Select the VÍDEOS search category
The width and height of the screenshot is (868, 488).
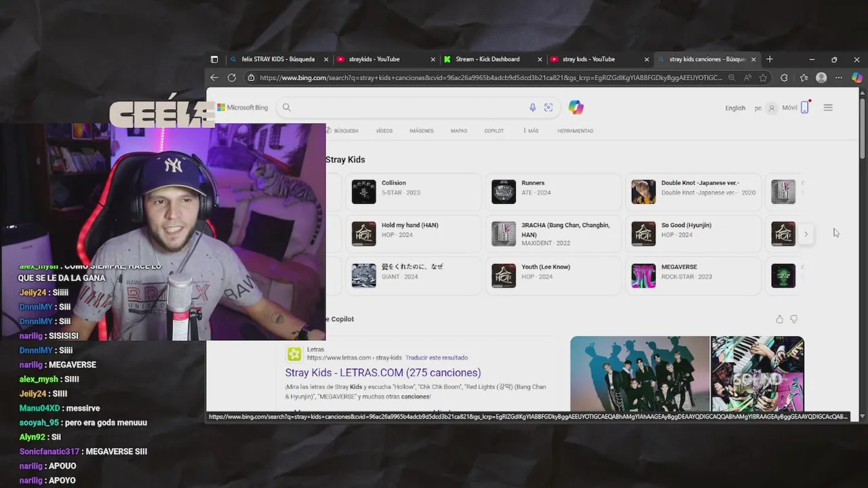[384, 131]
